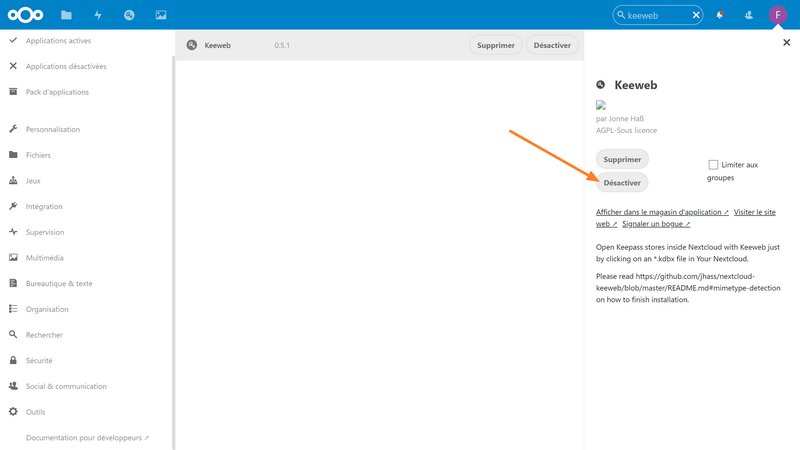Open the Keeweb app icon in header
The image size is (800, 450).
(129, 15)
